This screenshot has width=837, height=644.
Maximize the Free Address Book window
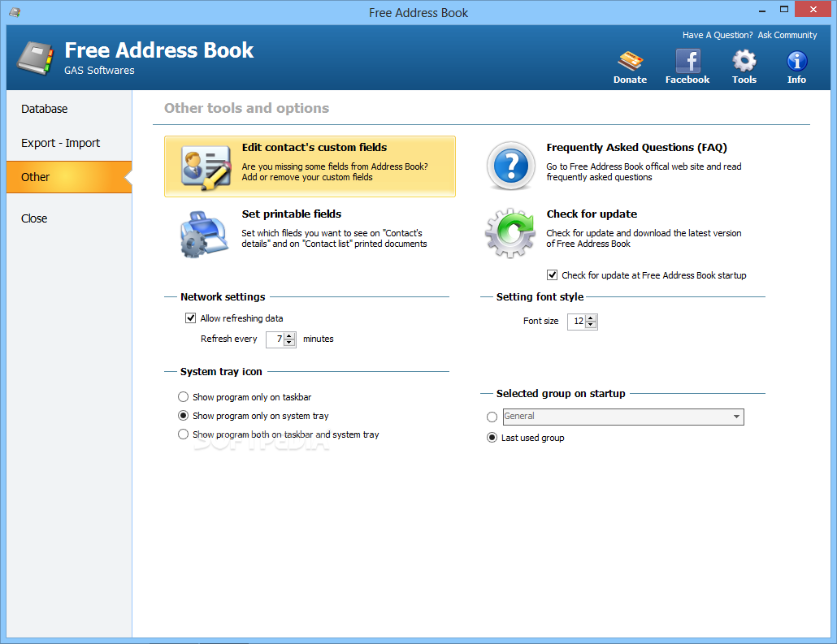pyautogui.click(x=783, y=9)
